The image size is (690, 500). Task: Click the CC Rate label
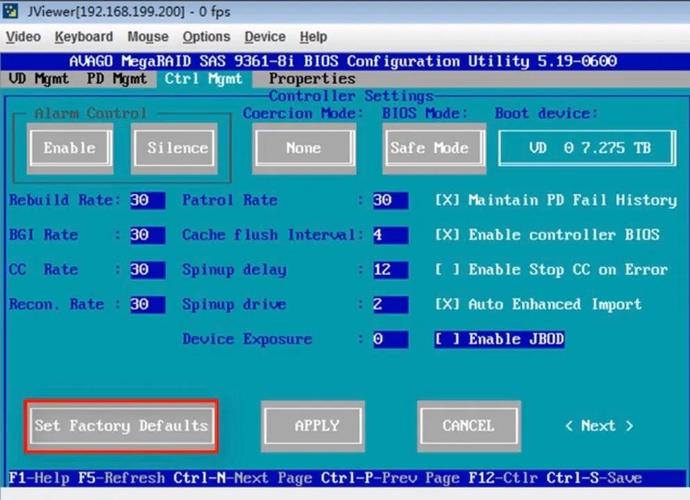tap(43, 270)
